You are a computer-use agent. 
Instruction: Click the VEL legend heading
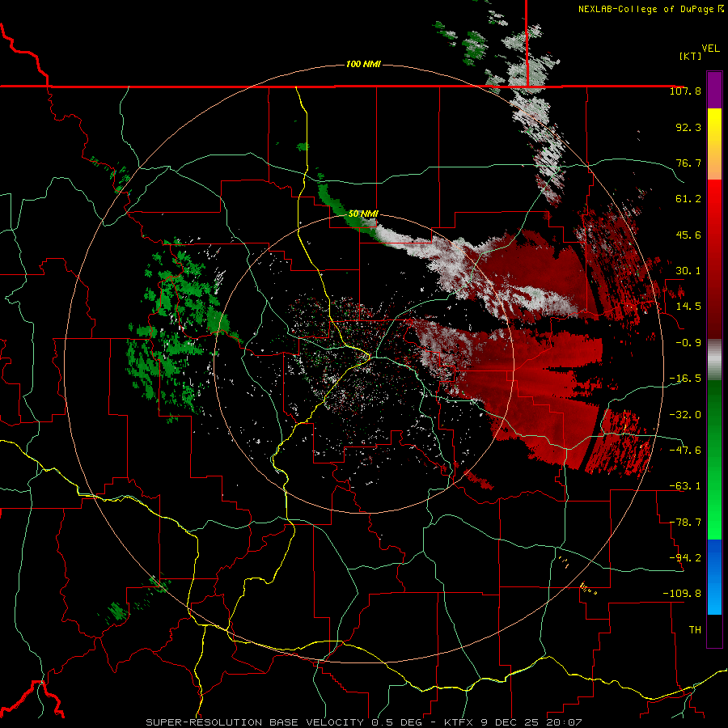tap(710, 49)
